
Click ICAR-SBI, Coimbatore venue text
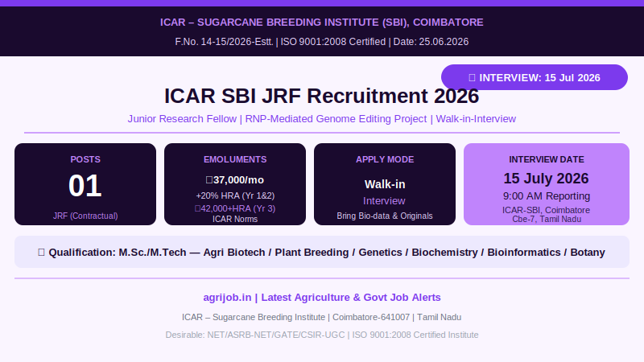click(547, 210)
